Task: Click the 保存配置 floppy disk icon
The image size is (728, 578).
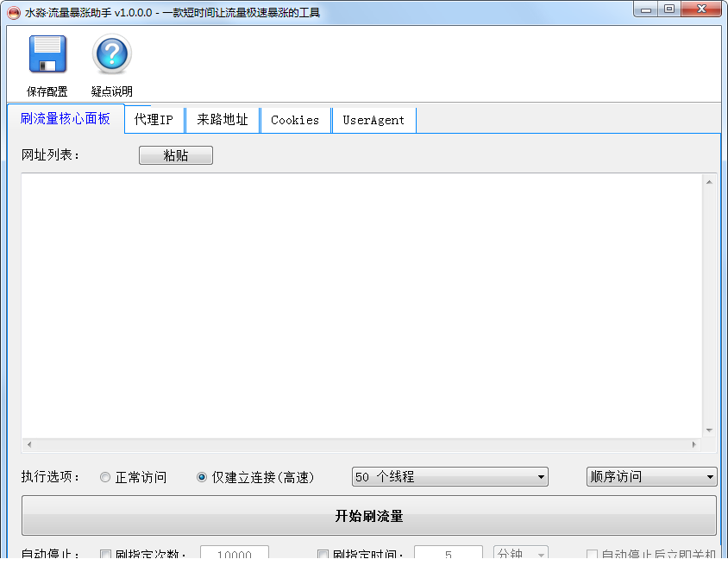Action: click(47, 53)
